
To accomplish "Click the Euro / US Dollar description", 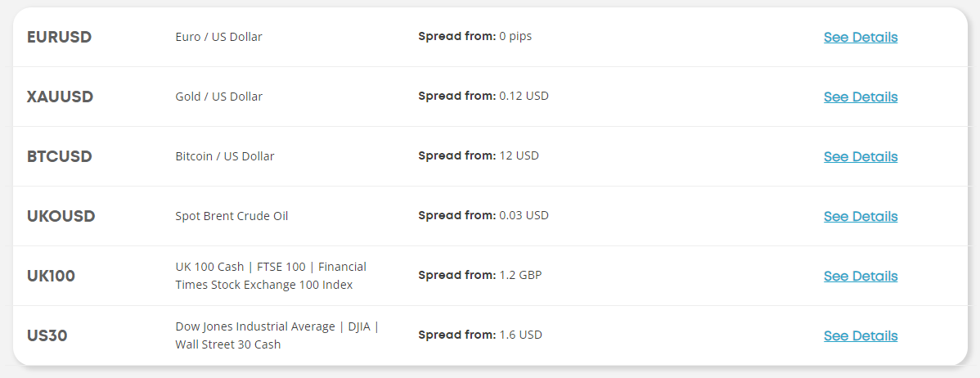I will pos(218,37).
